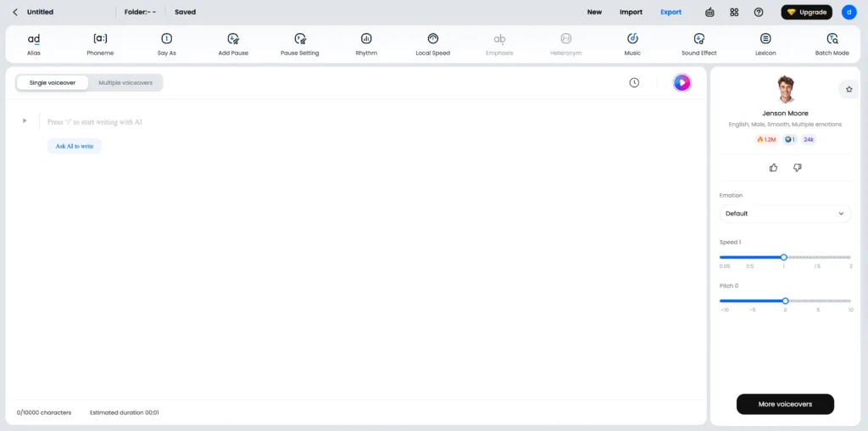Click the Speed slider handle
The width and height of the screenshot is (868, 431).
click(783, 257)
